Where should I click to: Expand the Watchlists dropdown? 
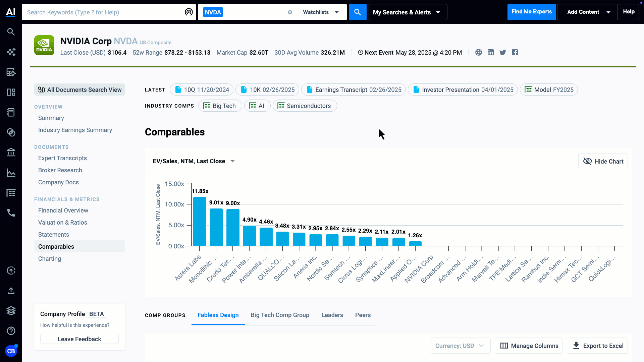[x=321, y=12]
